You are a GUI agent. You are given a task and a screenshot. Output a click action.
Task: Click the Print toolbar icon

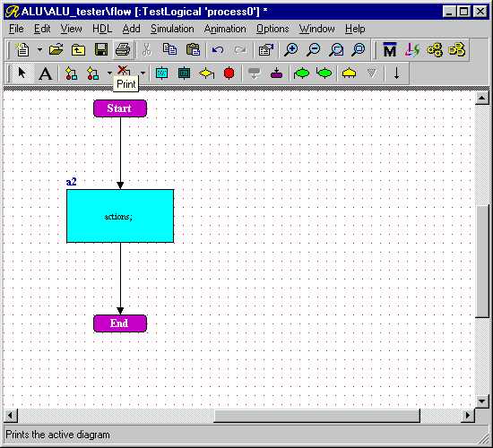123,49
